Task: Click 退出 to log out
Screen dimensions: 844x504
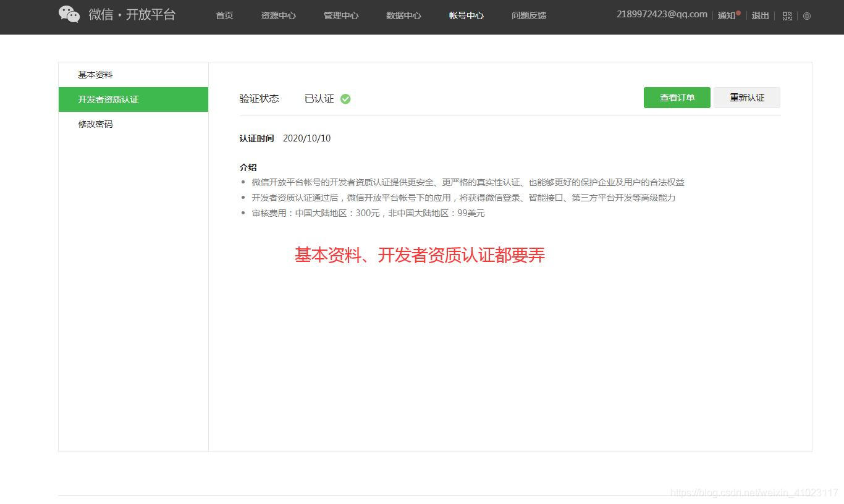Action: [760, 15]
